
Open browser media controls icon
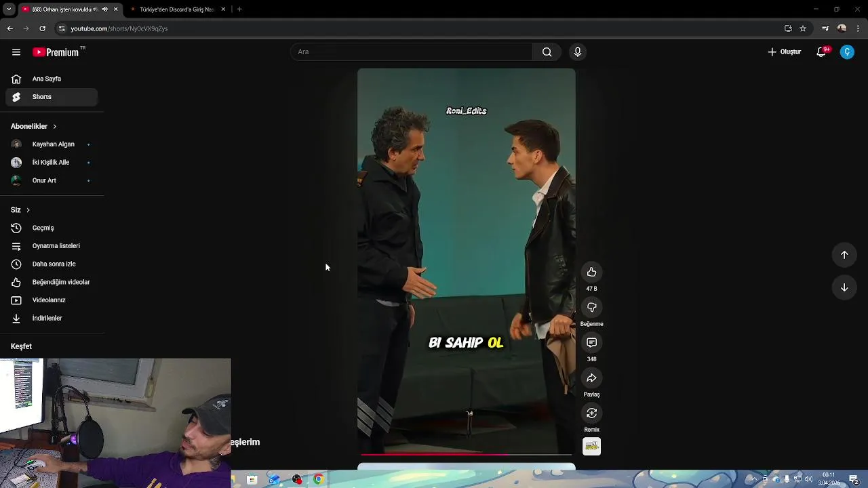825,28
